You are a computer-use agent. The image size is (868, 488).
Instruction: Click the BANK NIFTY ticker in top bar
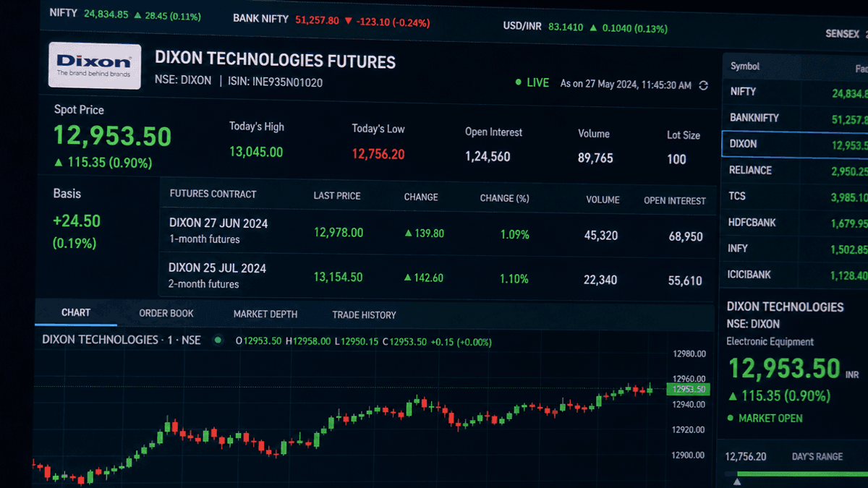(x=331, y=20)
